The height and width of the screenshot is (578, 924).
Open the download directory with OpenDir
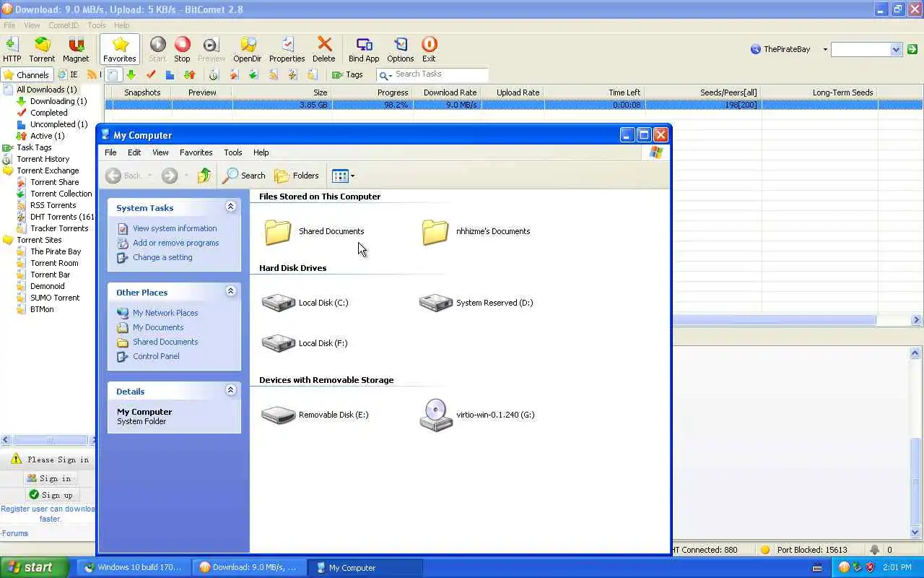click(x=248, y=49)
